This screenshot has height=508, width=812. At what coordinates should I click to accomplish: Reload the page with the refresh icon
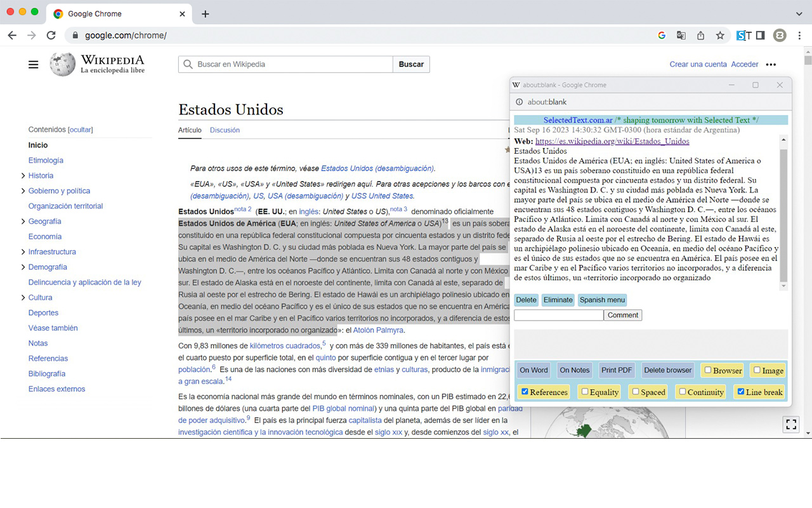(x=51, y=36)
